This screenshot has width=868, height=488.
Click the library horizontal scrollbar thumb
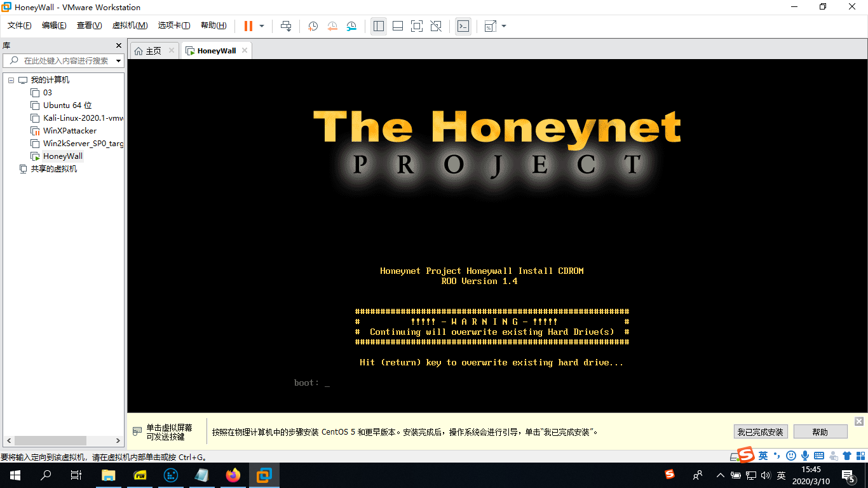click(50, 440)
